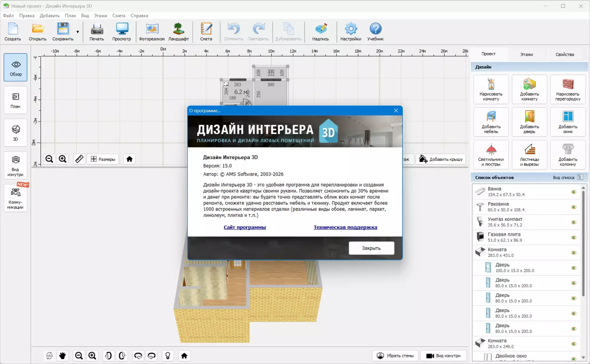Viewport: 590px width, 364px height.
Task: Open the Сохранить dropdown arrow
Action: pos(77,32)
